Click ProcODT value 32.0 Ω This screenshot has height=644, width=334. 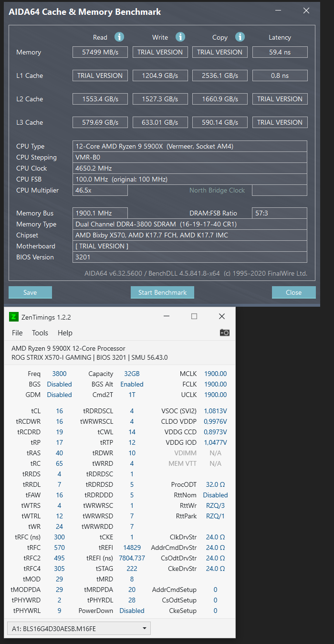(215, 484)
